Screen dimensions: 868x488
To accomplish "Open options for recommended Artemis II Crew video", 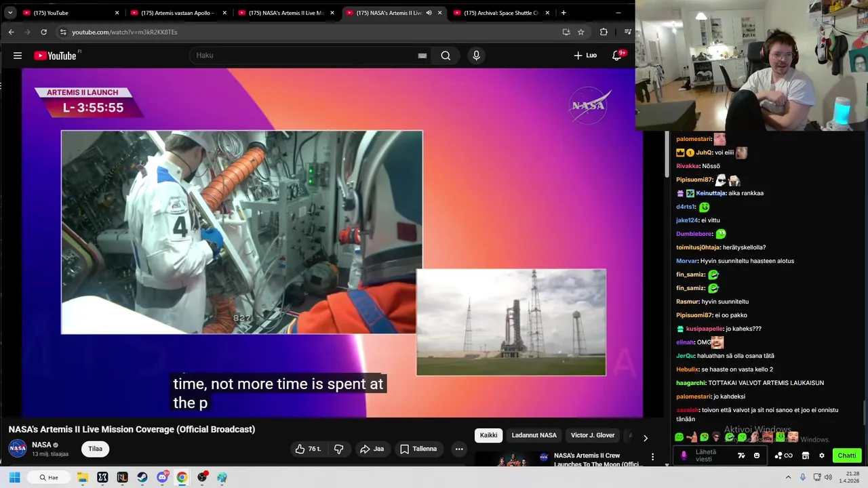I will point(652,457).
